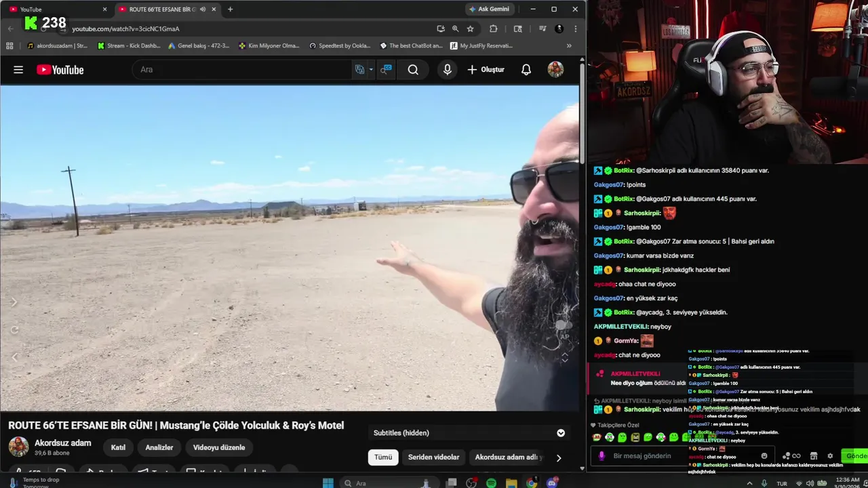Open Discord from the taskbar
The image size is (868, 488).
(552, 483)
